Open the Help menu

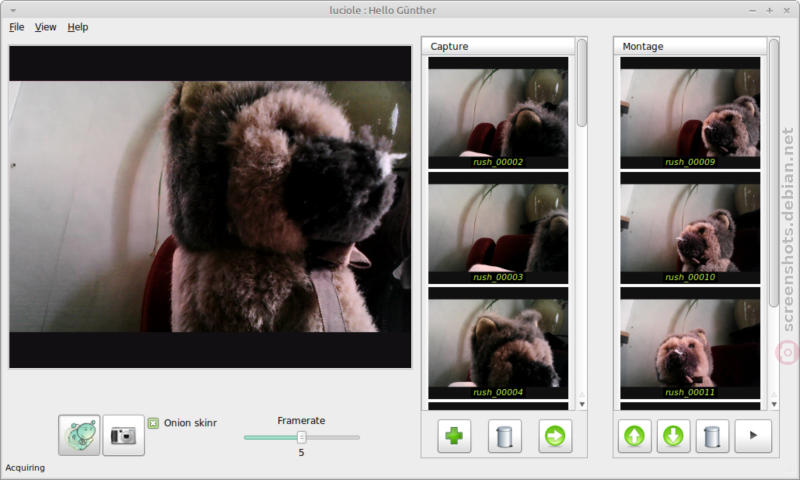pyautogui.click(x=78, y=27)
